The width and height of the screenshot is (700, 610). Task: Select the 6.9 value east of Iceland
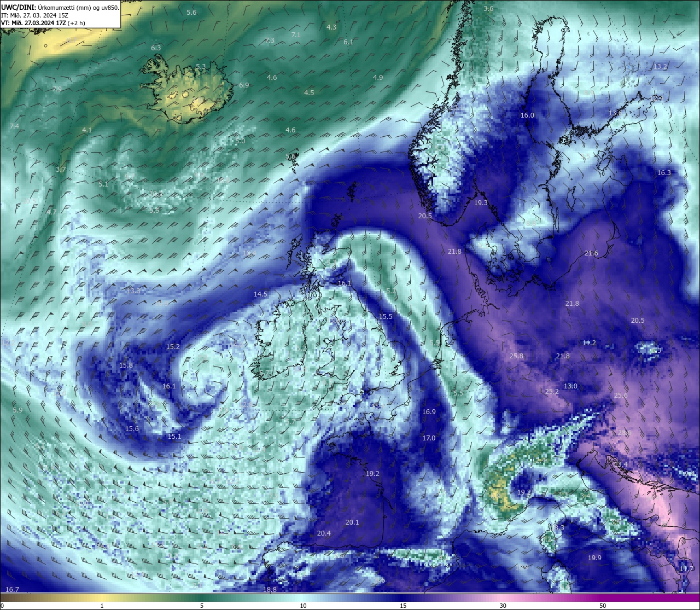click(x=244, y=85)
